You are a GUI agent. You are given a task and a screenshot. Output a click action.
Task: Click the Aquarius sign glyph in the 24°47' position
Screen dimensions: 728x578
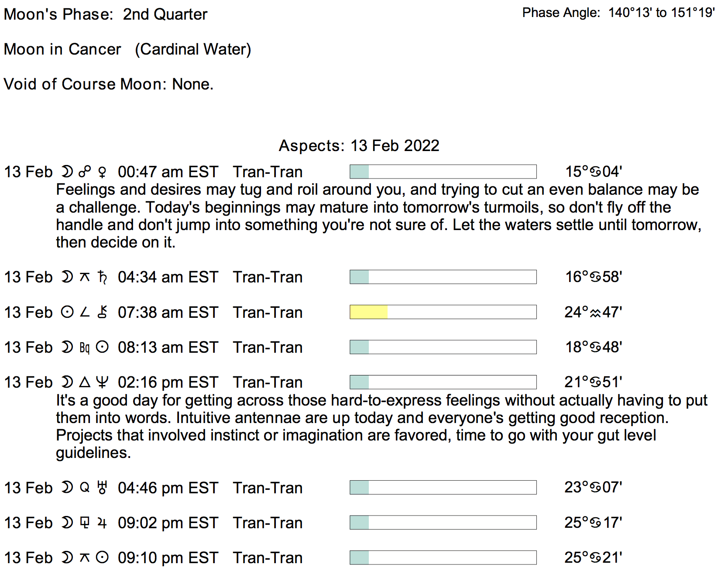tap(595, 313)
